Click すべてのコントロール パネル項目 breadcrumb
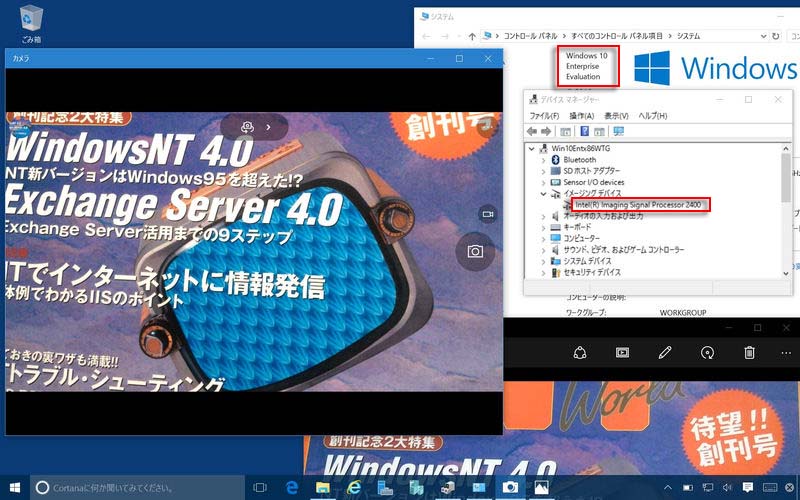This screenshot has width=800, height=500. tap(616, 36)
